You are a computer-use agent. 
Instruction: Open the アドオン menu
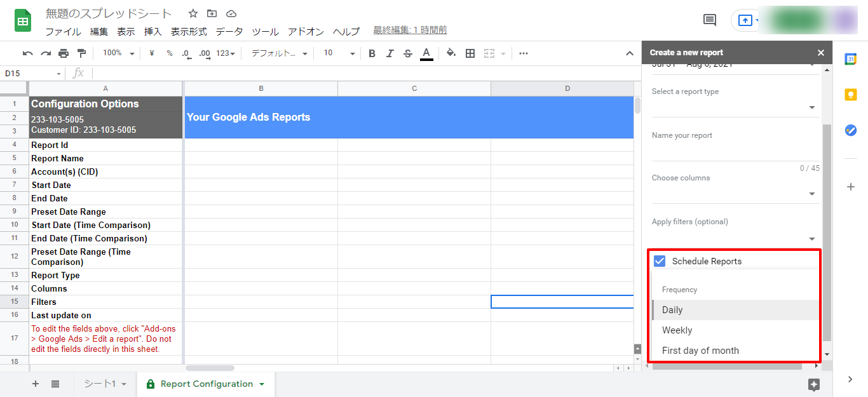pyautogui.click(x=306, y=31)
